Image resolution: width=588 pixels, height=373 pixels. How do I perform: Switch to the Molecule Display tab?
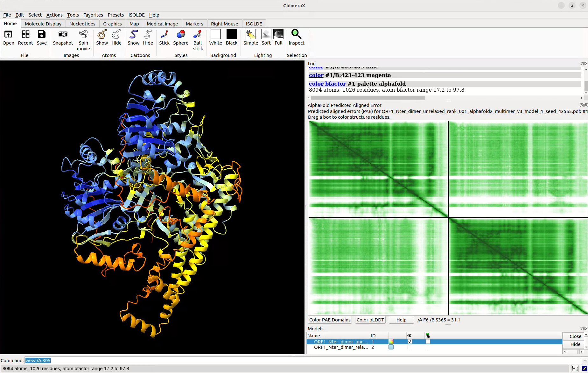coord(43,24)
